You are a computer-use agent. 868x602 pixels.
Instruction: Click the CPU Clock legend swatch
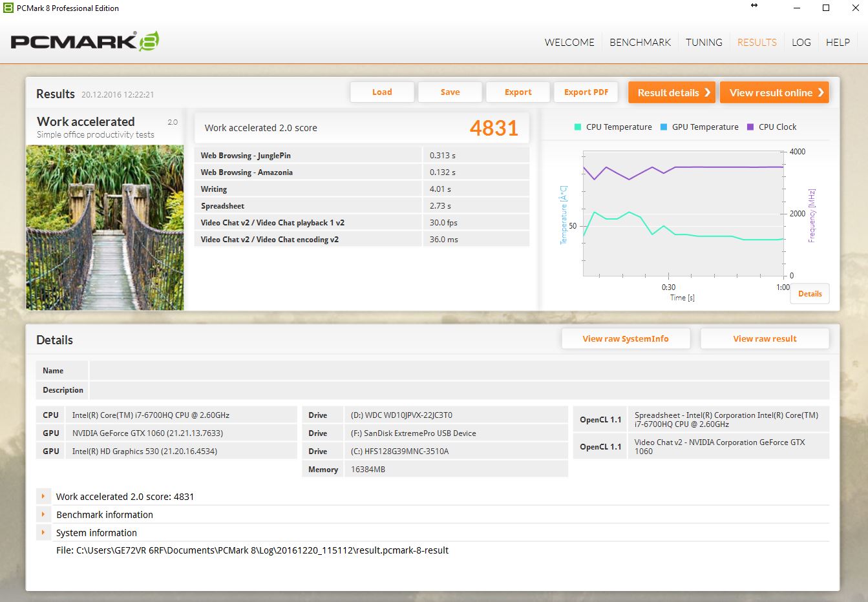pos(750,127)
